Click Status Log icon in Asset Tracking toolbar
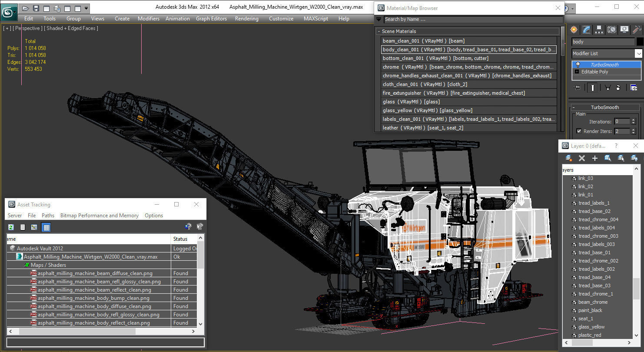The image size is (644, 352). click(x=23, y=227)
